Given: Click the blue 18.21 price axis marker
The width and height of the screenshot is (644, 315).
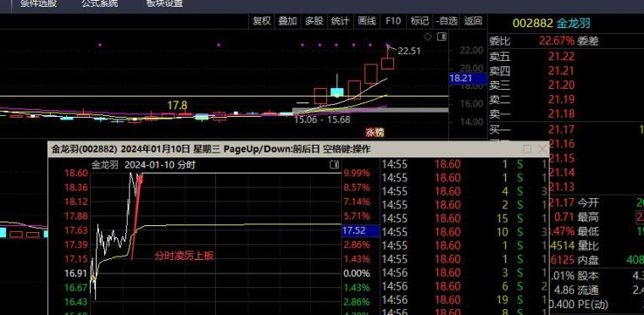Looking at the screenshot, I should (461, 79).
